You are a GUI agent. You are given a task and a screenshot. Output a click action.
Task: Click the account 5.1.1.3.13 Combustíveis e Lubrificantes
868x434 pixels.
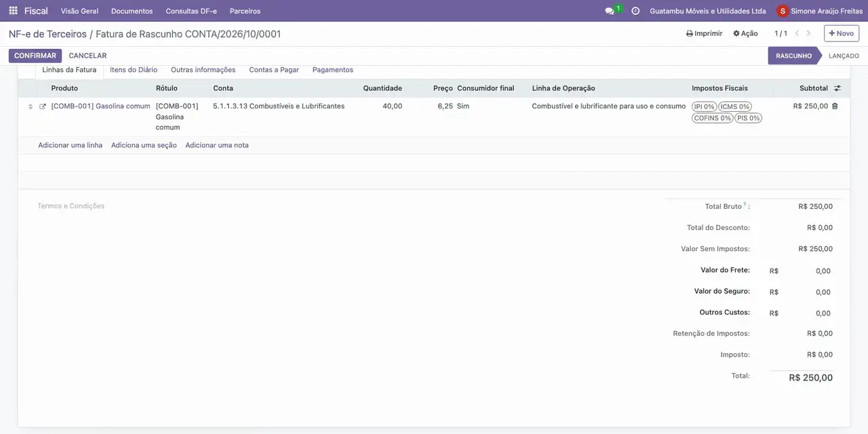click(279, 106)
